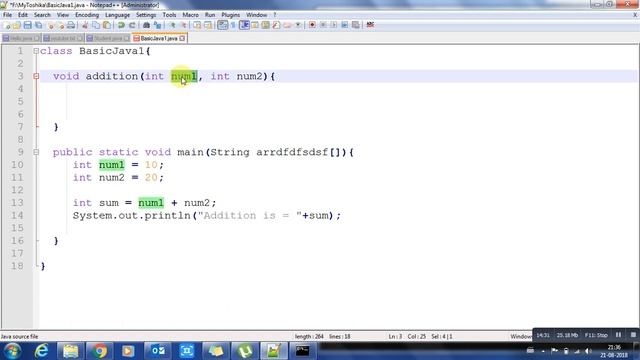Open the Plugins menu

tap(231, 15)
